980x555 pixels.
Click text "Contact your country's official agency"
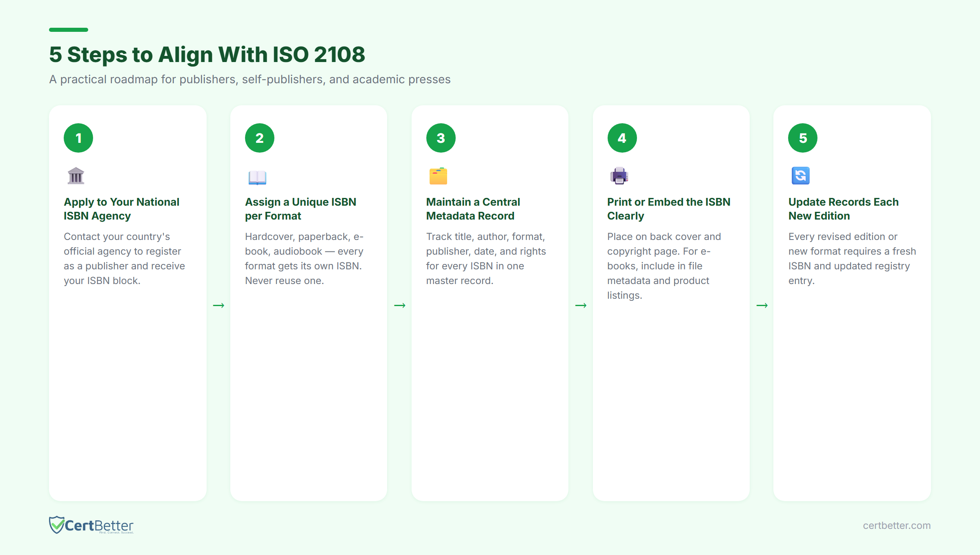[x=122, y=244]
